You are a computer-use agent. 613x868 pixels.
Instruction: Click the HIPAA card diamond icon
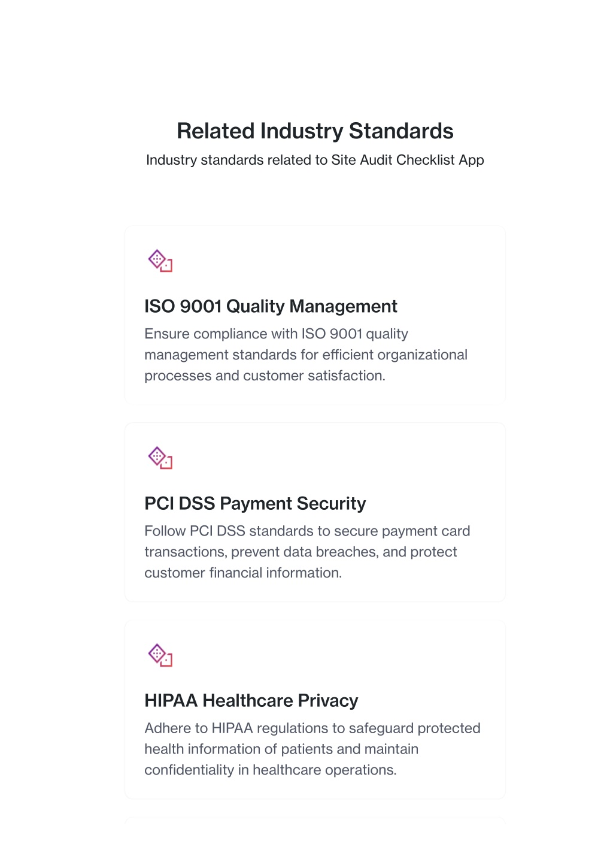[x=160, y=655]
